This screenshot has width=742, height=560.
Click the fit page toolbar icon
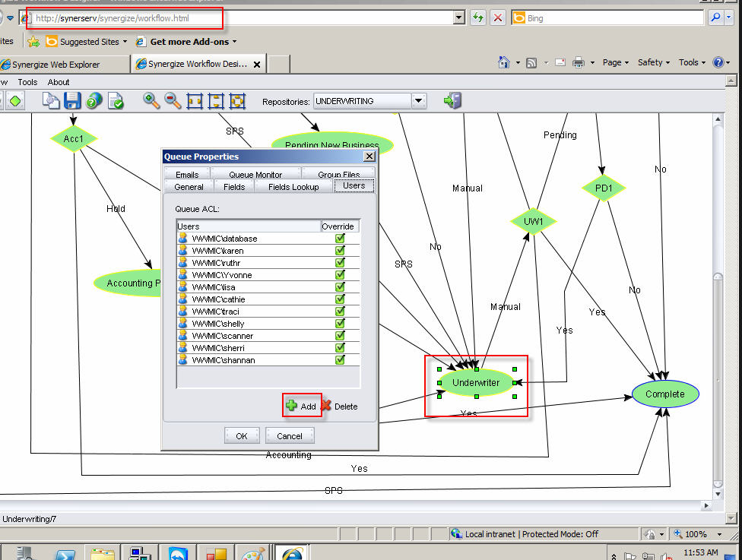point(237,101)
